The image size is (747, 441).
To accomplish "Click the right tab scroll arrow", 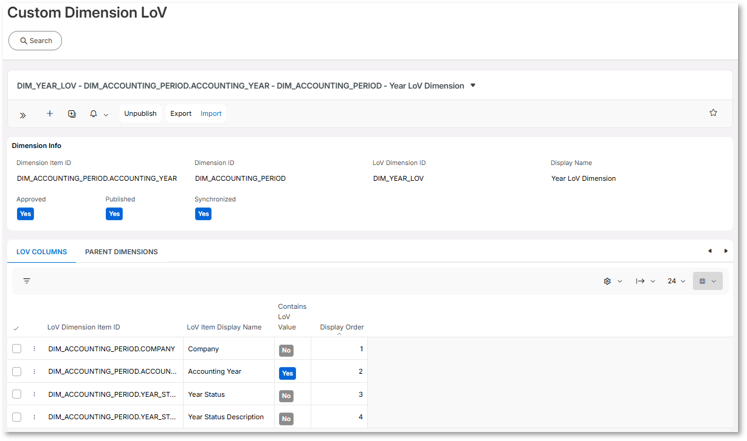I will pyautogui.click(x=726, y=251).
